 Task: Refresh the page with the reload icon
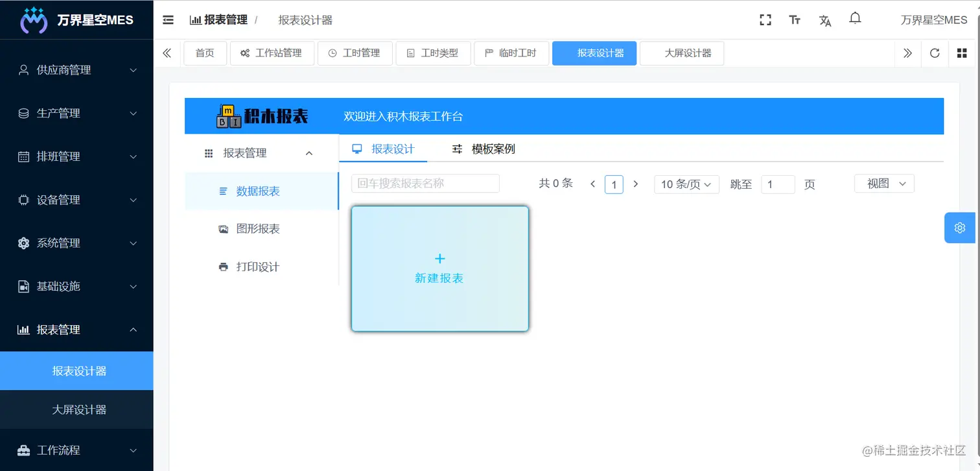(935, 53)
